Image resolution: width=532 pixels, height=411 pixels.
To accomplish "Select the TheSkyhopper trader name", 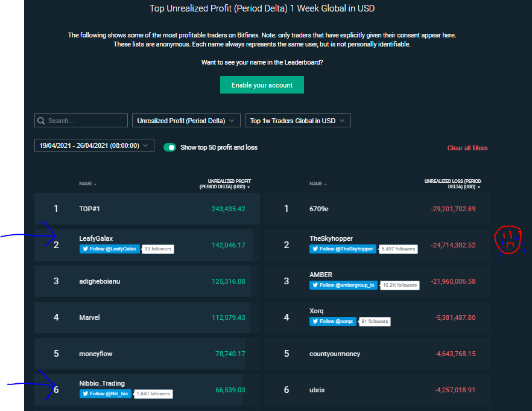I will (331, 238).
